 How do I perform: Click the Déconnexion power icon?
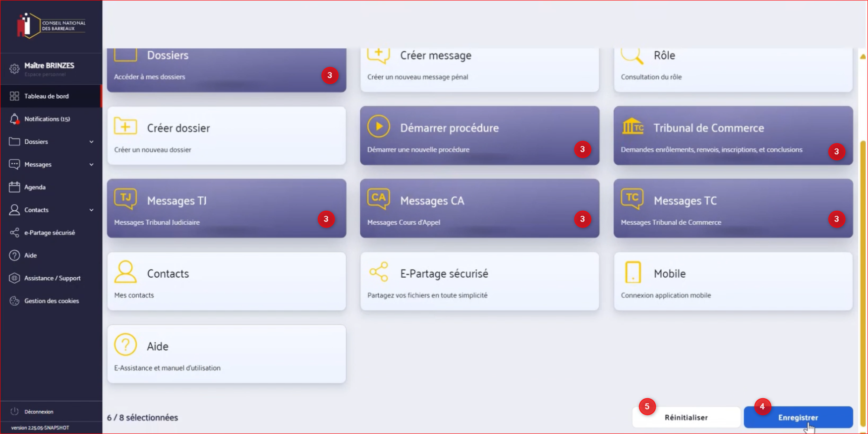coord(14,412)
